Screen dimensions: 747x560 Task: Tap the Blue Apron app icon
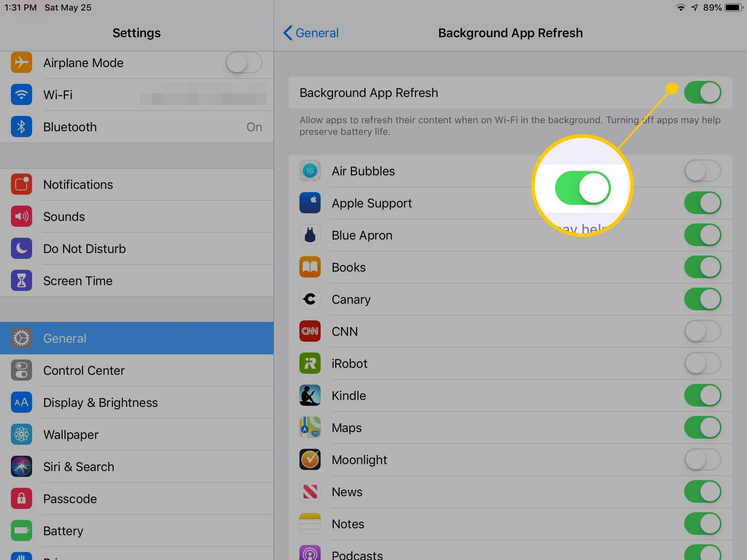pos(309,235)
